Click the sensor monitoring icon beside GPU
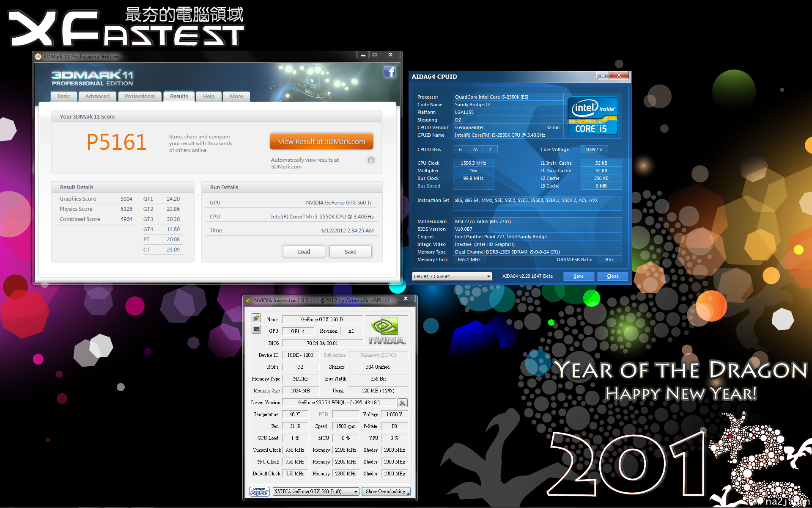This screenshot has width=812, height=508. tap(256, 329)
